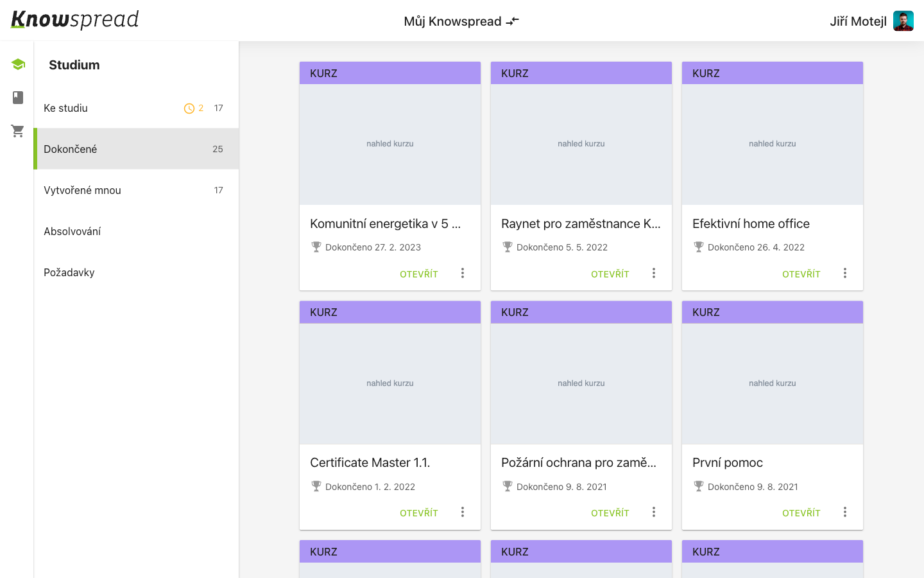
Task: Click the trophy icon on První pomoc card
Action: point(699,486)
